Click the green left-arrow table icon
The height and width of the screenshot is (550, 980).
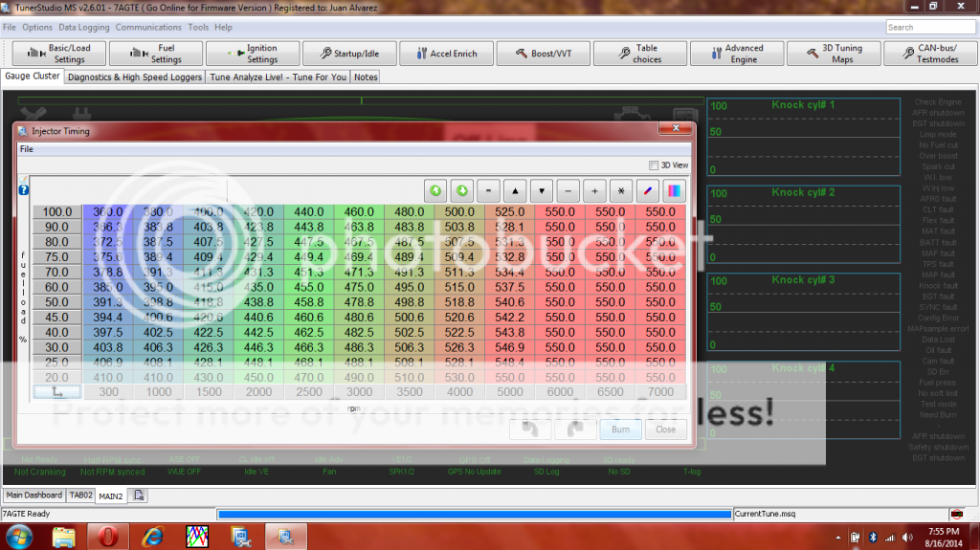pyautogui.click(x=435, y=189)
